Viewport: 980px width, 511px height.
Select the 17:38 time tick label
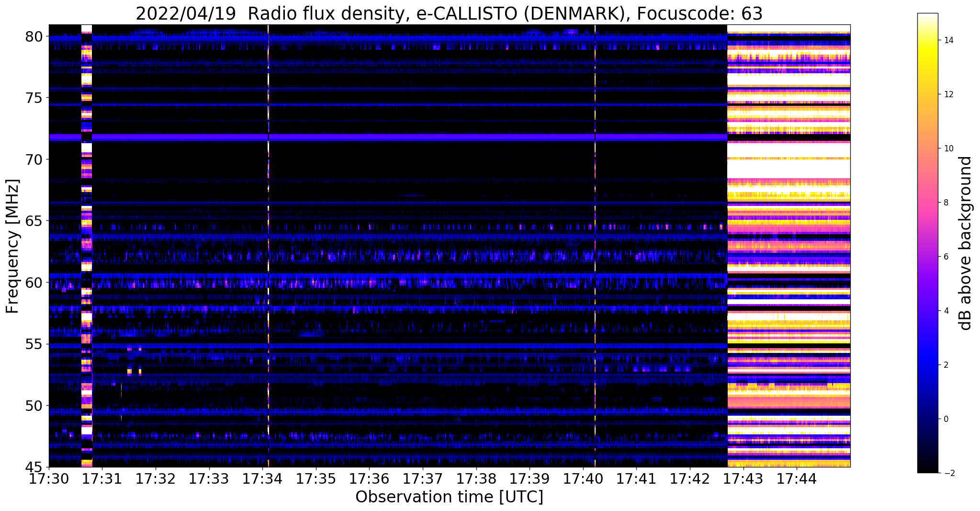click(476, 478)
